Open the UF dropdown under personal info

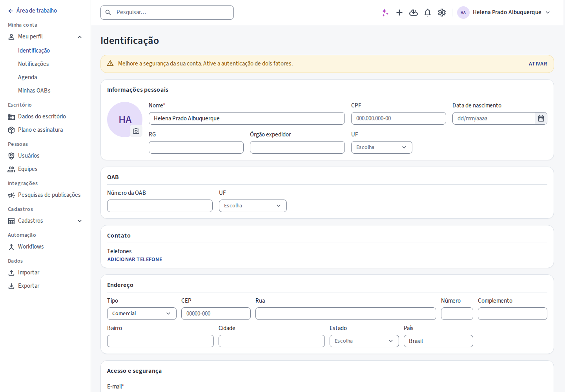[382, 147]
